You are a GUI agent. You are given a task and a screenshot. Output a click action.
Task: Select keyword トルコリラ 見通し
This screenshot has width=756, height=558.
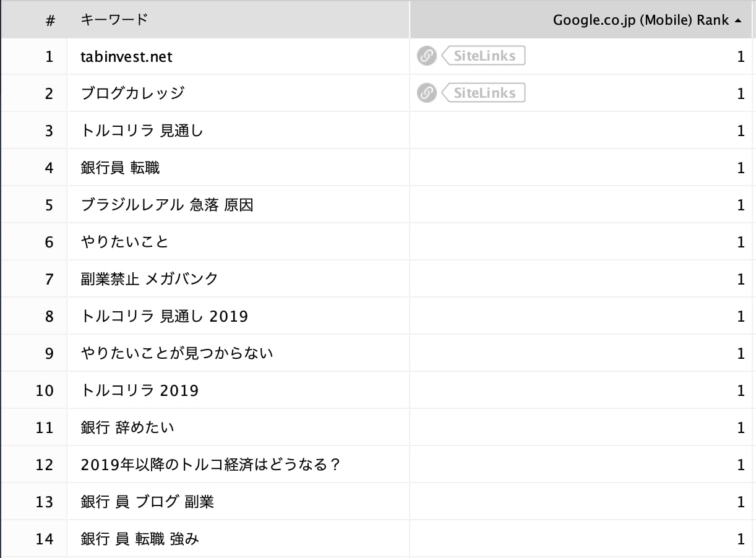pos(142,131)
